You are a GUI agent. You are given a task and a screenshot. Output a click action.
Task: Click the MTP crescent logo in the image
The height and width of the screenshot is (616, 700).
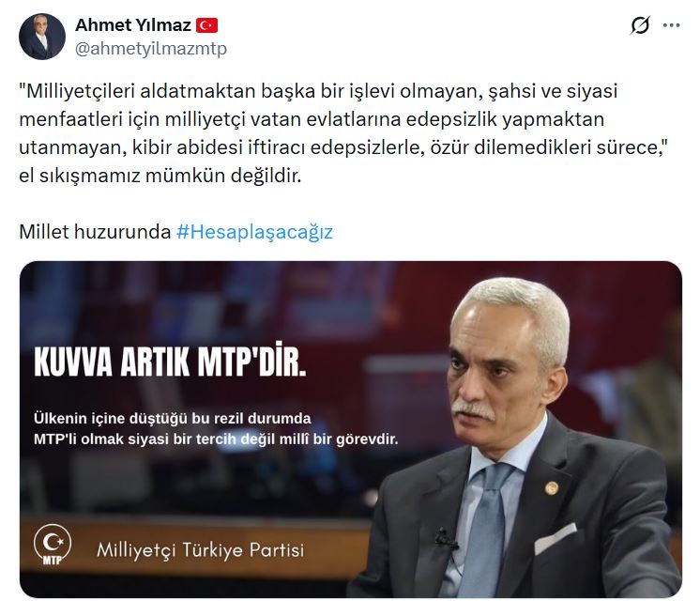(x=53, y=544)
